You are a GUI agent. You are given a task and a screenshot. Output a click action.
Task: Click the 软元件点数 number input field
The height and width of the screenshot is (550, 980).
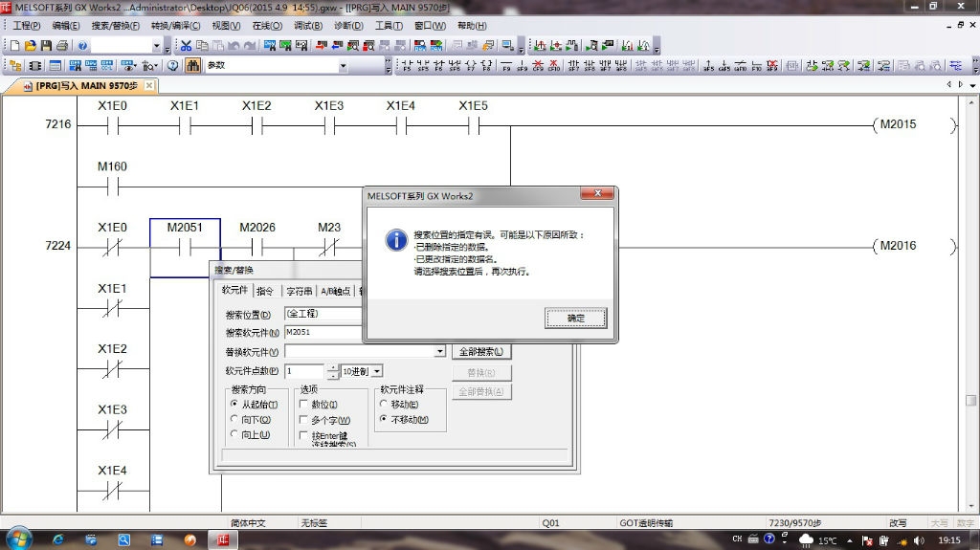305,371
